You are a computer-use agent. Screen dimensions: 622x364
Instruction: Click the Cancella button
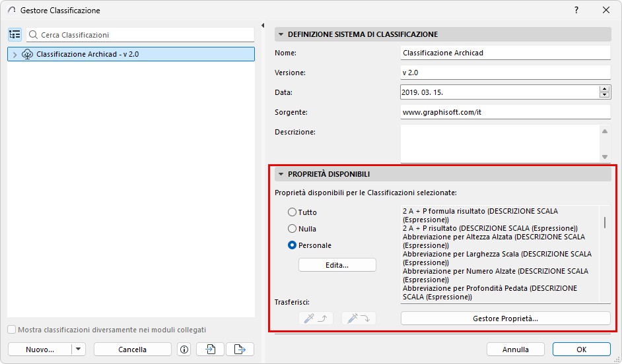tap(133, 349)
